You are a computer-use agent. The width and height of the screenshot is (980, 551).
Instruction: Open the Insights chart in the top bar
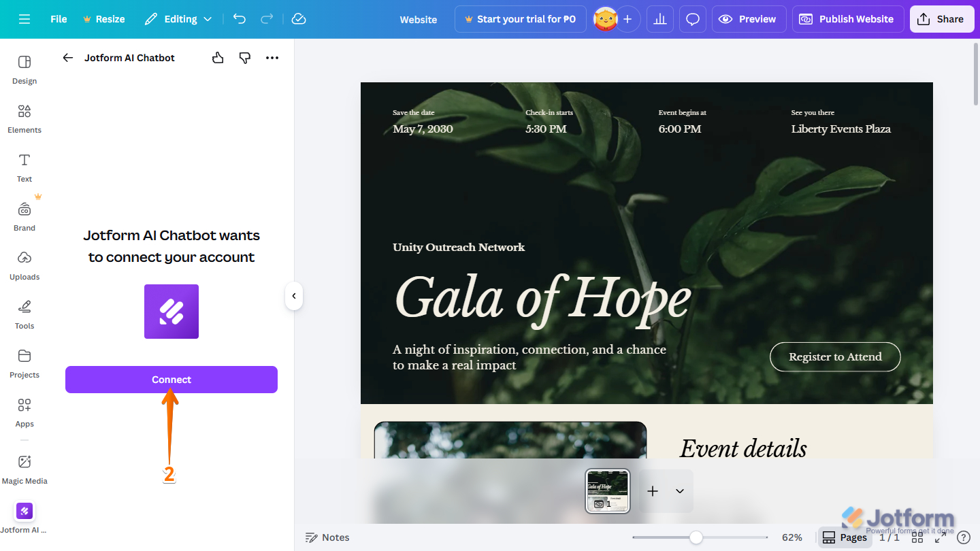point(659,18)
